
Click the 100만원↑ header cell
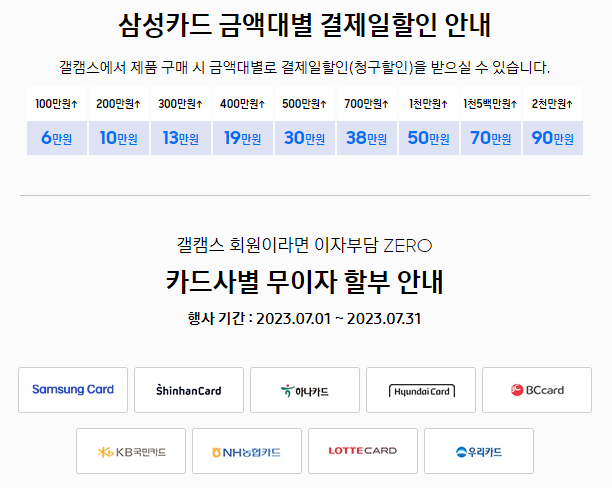click(x=57, y=104)
